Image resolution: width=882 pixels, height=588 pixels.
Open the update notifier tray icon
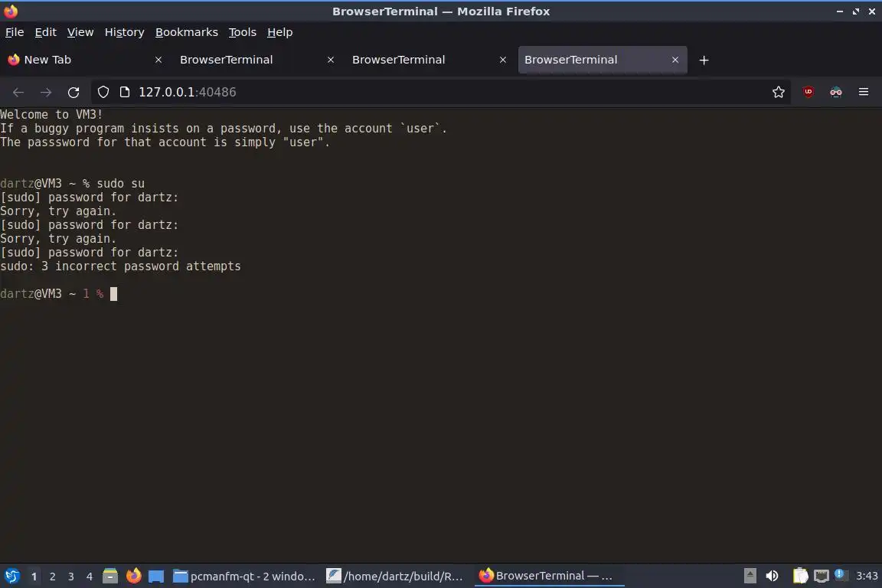pos(840,575)
